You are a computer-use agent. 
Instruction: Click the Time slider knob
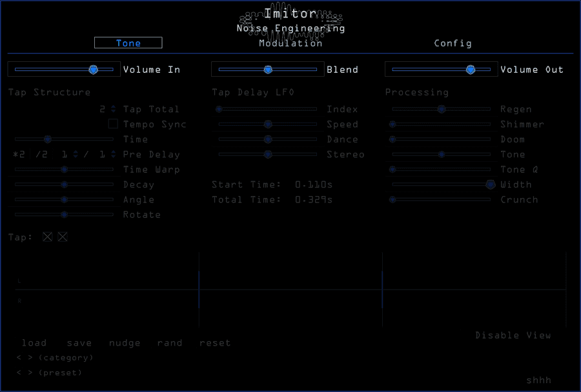(47, 139)
